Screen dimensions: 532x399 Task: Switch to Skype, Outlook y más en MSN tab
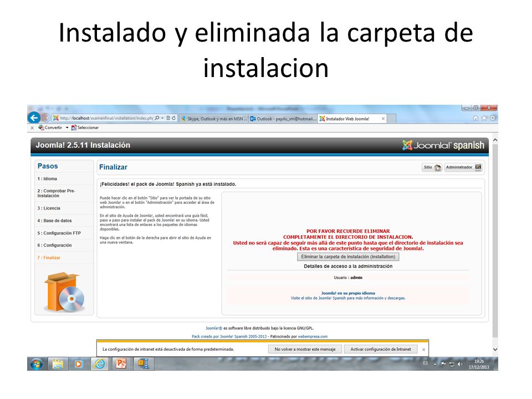214,119
